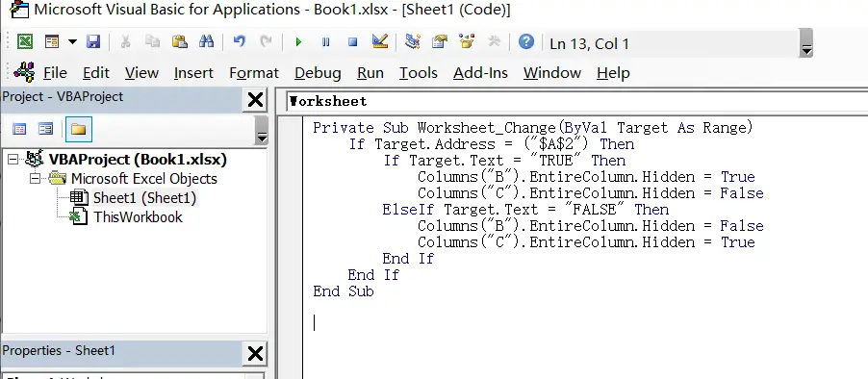The image size is (868, 379).
Task: Run the macro with green play icon
Action: click(299, 42)
